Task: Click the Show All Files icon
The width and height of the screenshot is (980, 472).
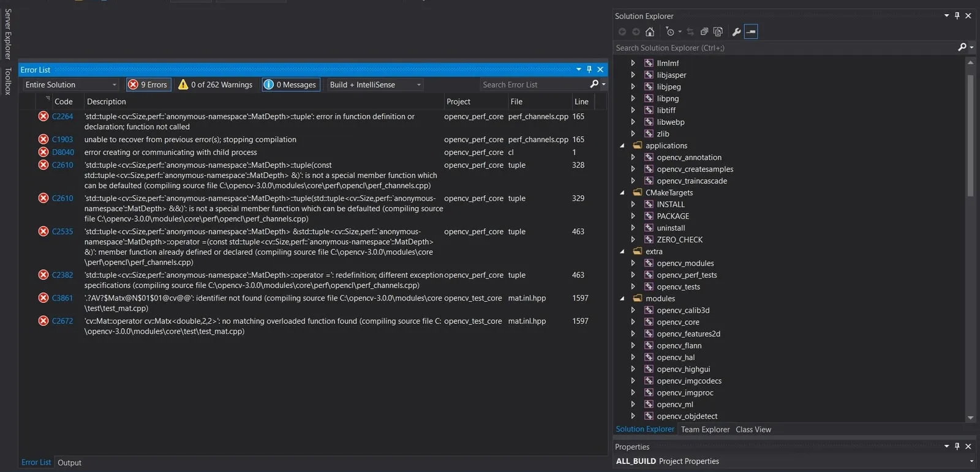Action: pyautogui.click(x=718, y=32)
